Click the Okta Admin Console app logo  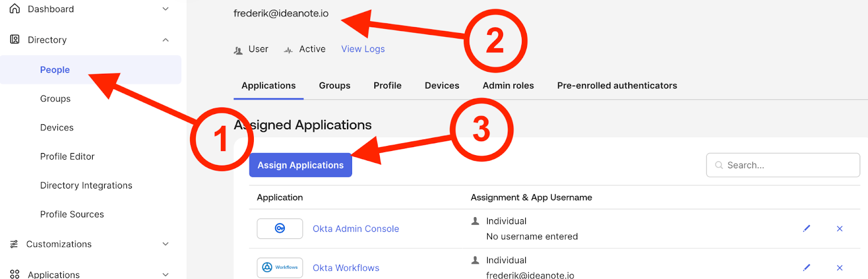(x=280, y=229)
